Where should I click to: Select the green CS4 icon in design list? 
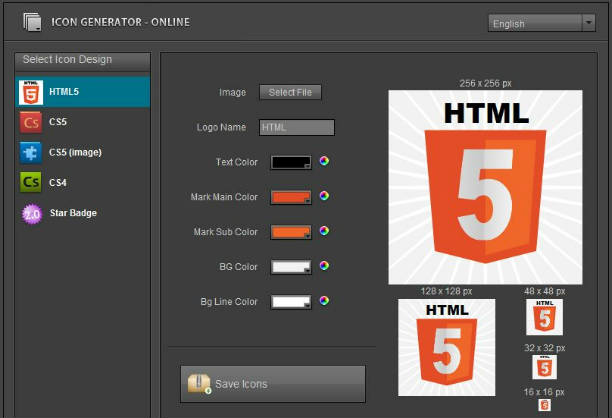(31, 182)
